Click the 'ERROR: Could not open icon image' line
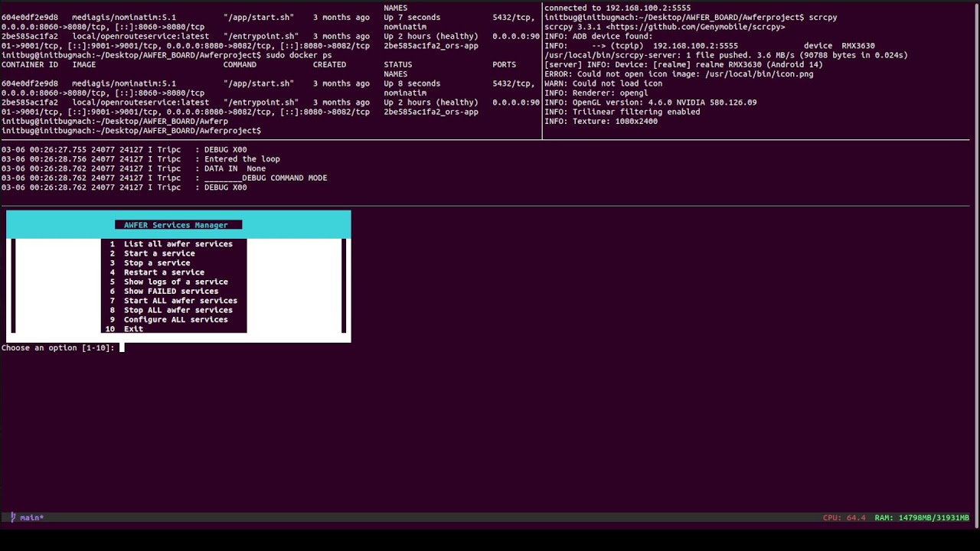This screenshot has width=980, height=551. (x=679, y=74)
